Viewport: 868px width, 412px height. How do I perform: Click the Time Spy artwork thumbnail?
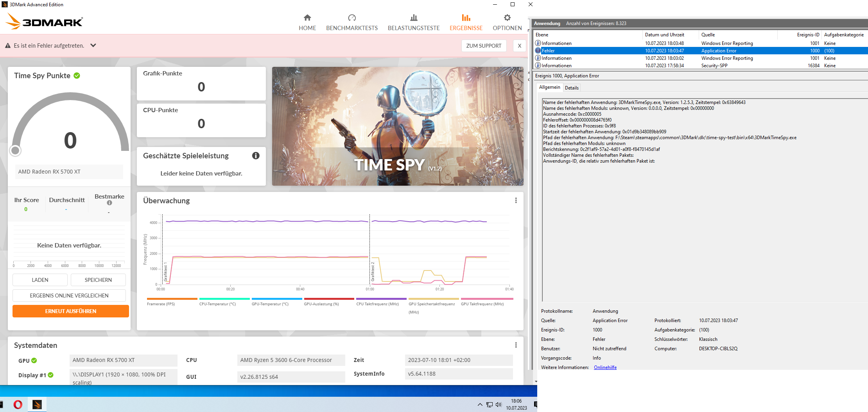click(x=398, y=126)
